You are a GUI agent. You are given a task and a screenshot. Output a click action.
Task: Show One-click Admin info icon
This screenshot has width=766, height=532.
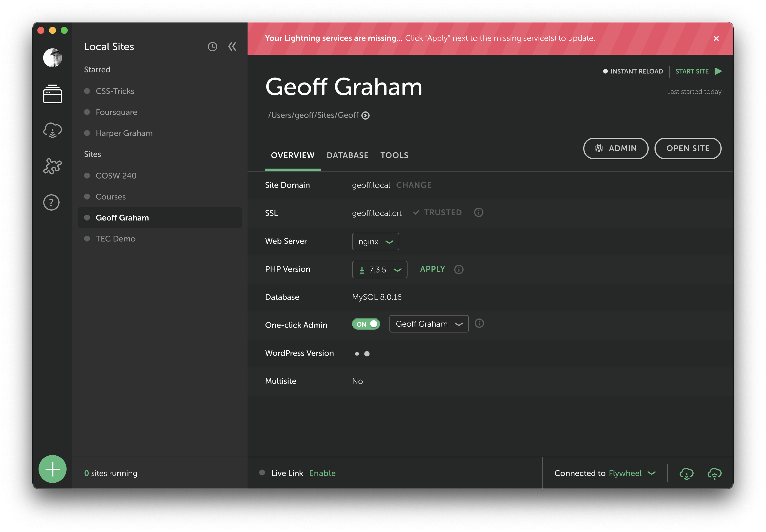coord(479,323)
